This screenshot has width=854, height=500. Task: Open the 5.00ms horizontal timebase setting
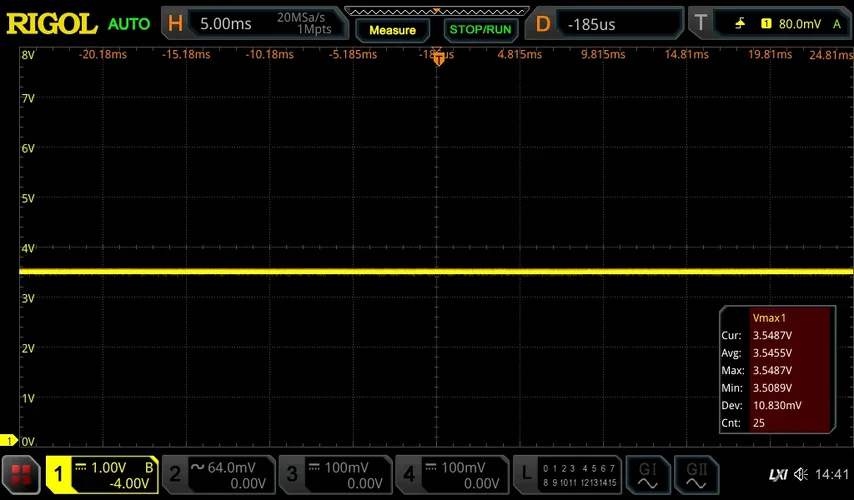click(x=225, y=24)
